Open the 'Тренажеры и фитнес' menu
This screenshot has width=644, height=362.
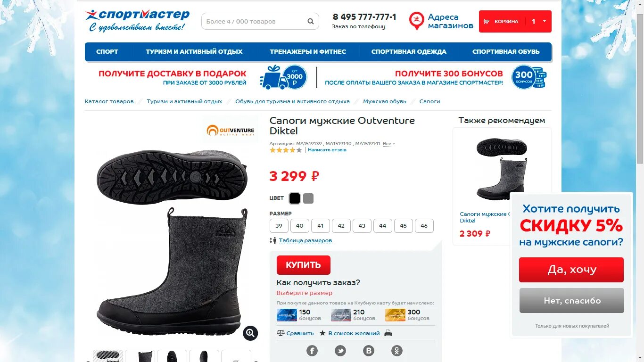coord(308,51)
